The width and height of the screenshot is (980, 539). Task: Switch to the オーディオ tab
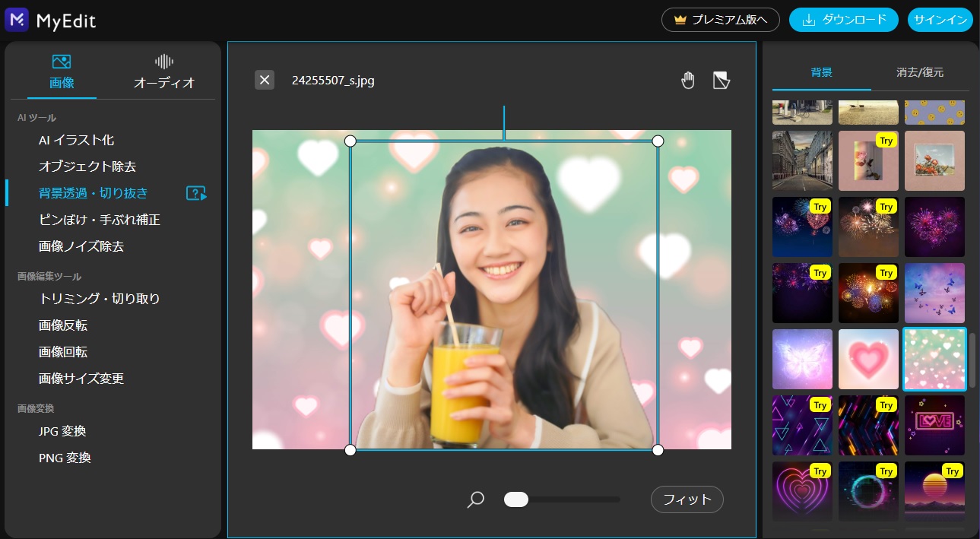tap(164, 73)
